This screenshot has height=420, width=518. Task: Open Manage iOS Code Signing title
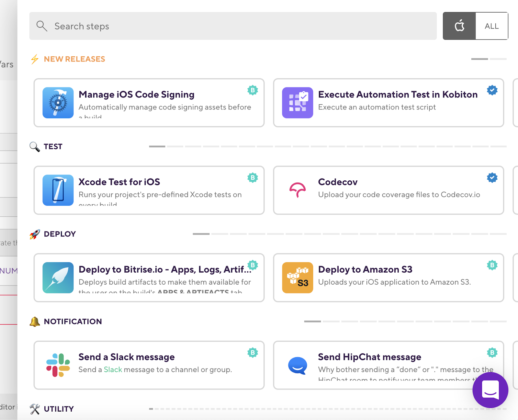coord(136,95)
